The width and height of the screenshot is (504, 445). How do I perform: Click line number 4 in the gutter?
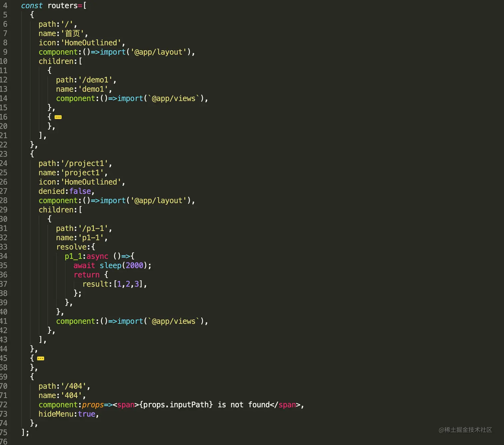tap(5, 6)
